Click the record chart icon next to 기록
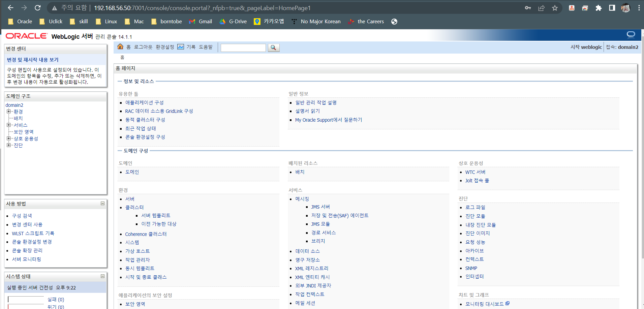The width and height of the screenshot is (644, 309). [181, 47]
